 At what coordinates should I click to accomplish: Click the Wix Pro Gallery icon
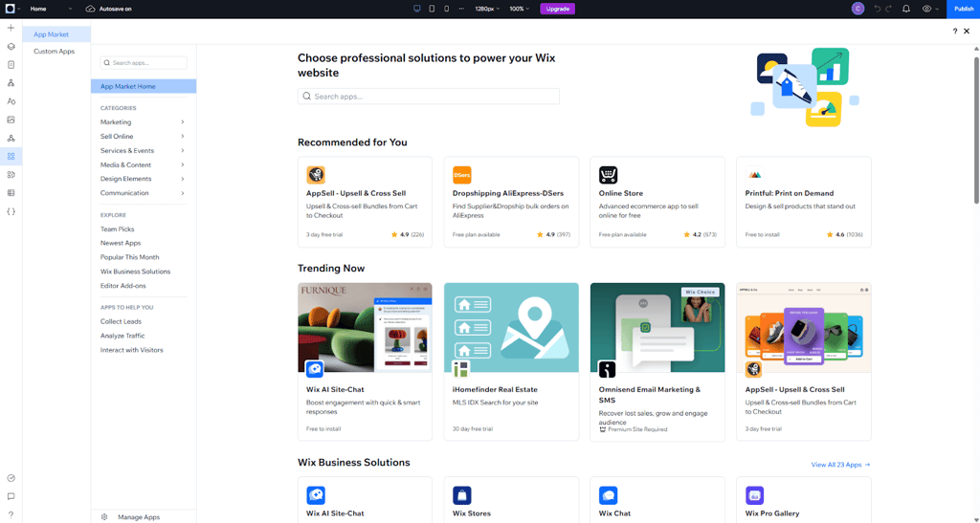pyautogui.click(x=754, y=495)
